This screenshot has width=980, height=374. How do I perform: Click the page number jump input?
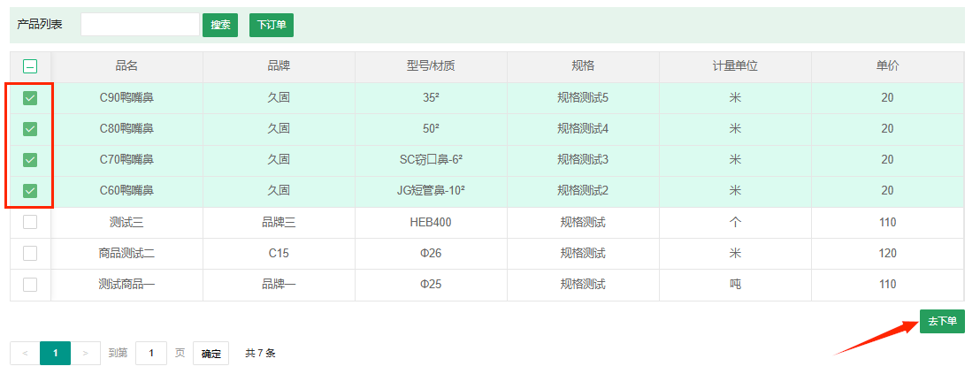tap(151, 354)
